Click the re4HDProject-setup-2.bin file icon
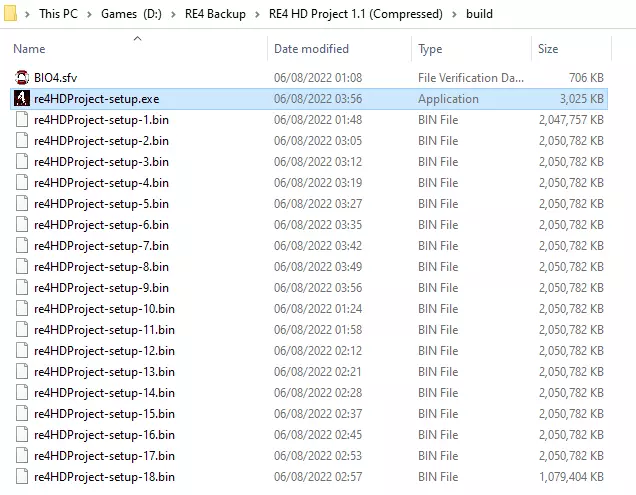Screen dimensions: 636x495 (22, 141)
